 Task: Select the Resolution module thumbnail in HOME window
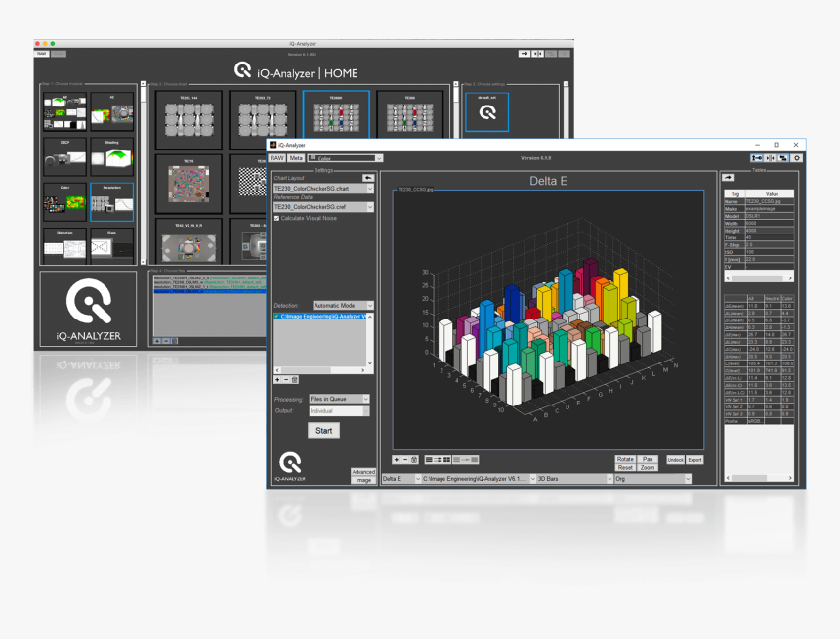[112, 202]
